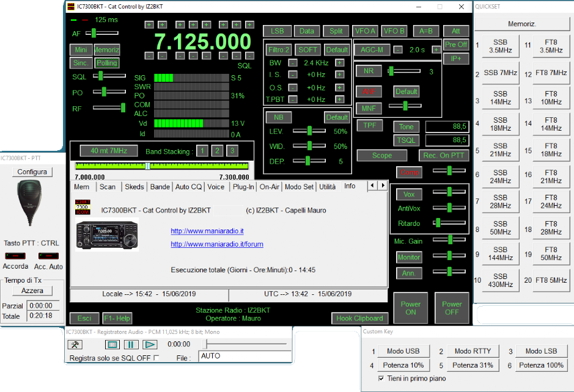Select the Modo Set tab
574x392 pixels.
(x=299, y=187)
